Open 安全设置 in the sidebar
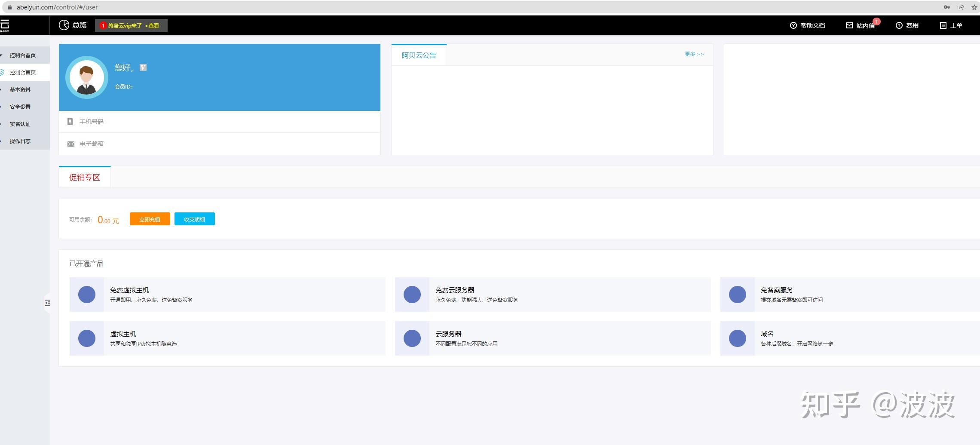980x445 pixels. 24,107
